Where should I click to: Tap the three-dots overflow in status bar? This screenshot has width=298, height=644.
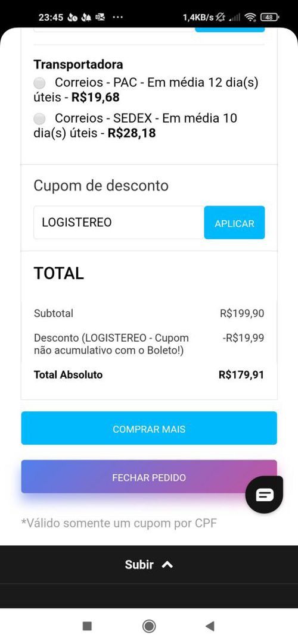[117, 17]
